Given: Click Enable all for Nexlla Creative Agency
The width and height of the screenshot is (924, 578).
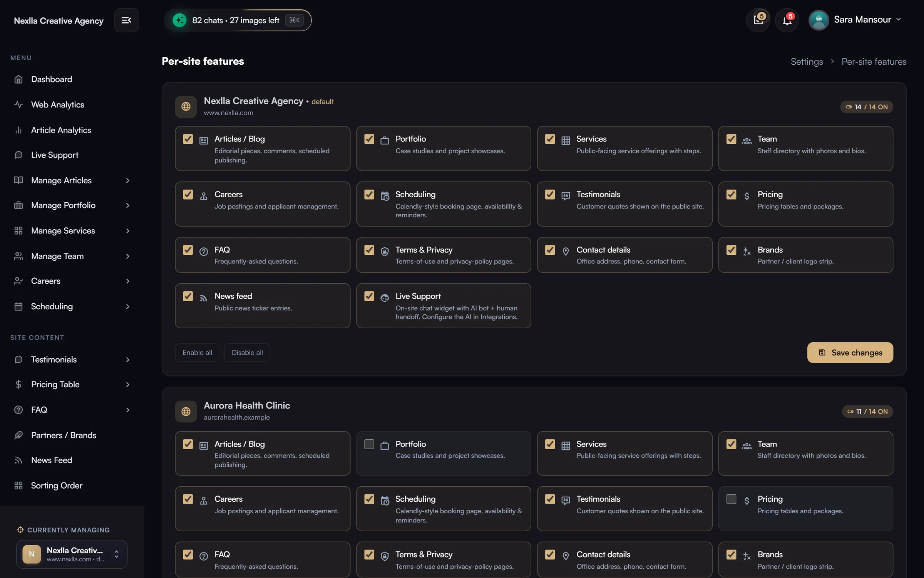Looking at the screenshot, I should coord(197,353).
